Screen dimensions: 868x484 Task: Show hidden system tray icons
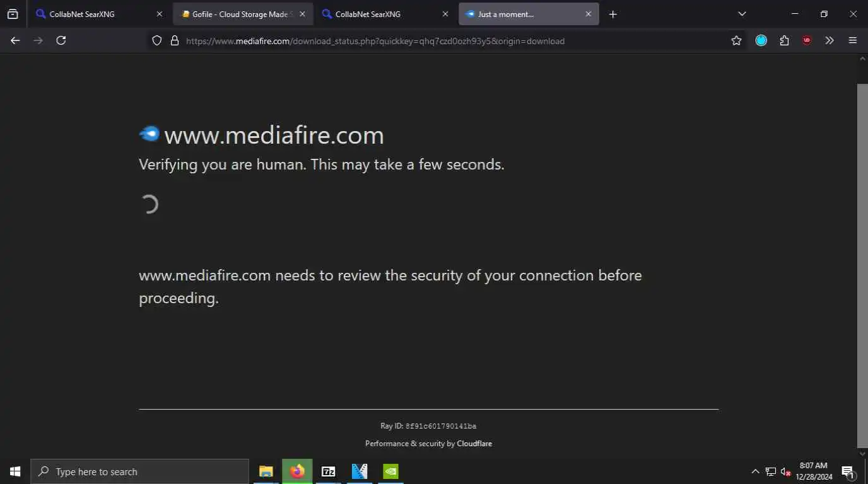pos(755,471)
